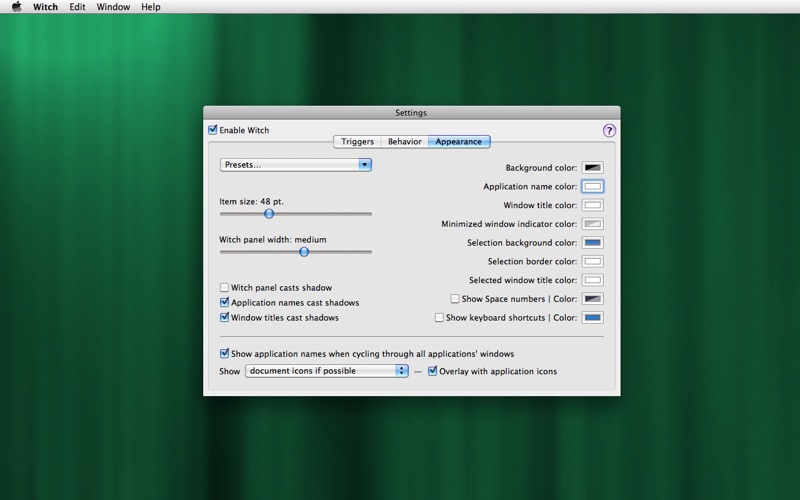Change the Window title color swatch
The width and height of the screenshot is (800, 500).
pyautogui.click(x=593, y=205)
